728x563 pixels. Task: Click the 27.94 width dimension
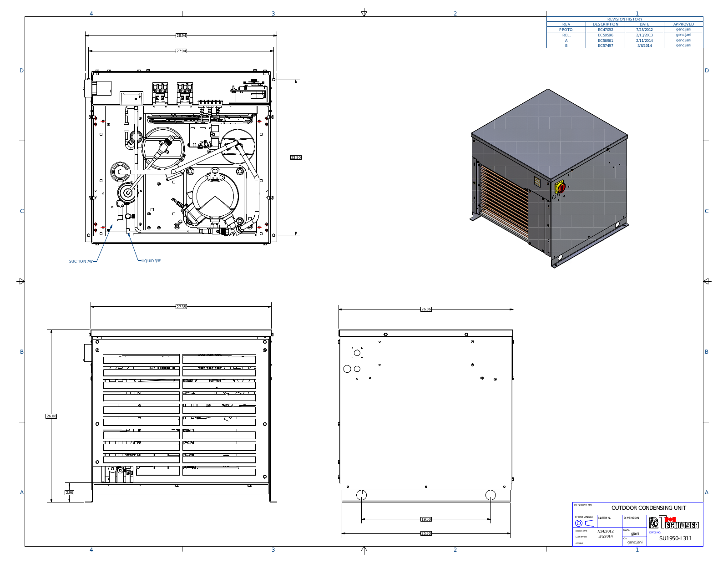181,51
